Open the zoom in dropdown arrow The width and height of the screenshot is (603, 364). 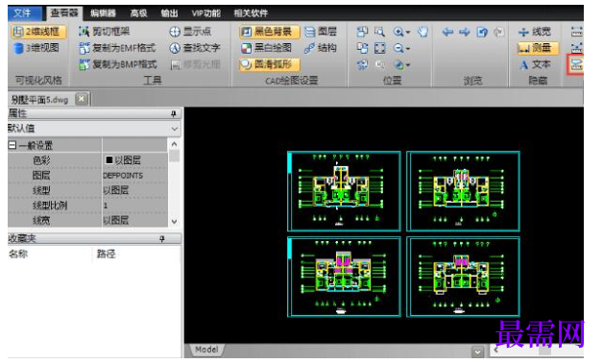[408, 33]
